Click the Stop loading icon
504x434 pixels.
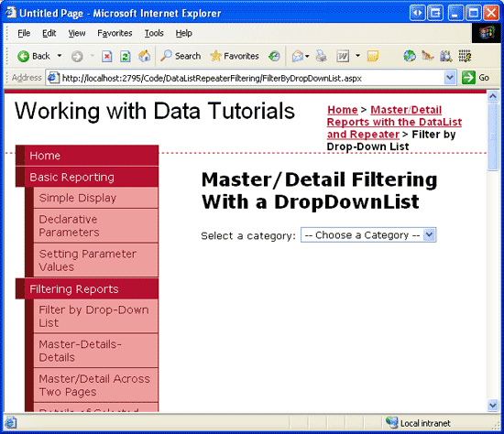coord(106,57)
